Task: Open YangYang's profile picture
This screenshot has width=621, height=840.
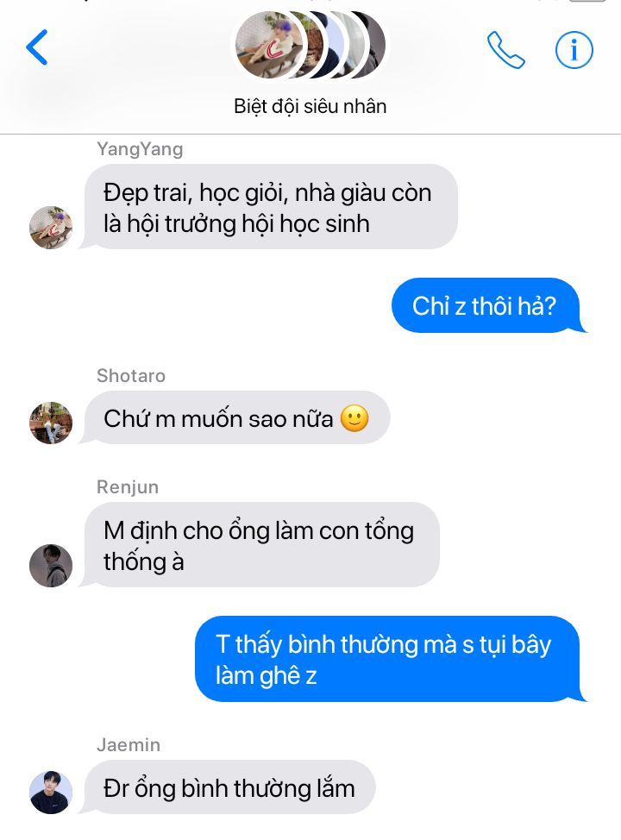Action: pos(51,227)
